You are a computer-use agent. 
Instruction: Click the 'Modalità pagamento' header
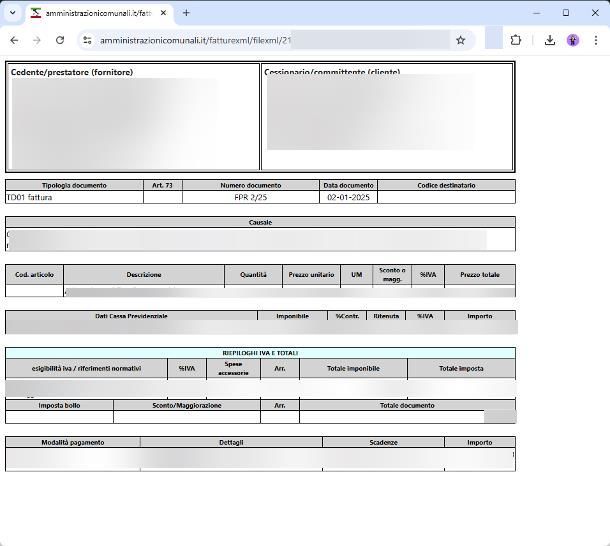click(x=73, y=442)
